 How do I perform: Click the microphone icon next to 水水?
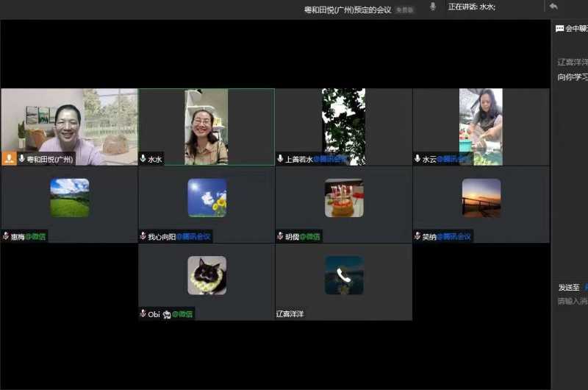pos(143,158)
